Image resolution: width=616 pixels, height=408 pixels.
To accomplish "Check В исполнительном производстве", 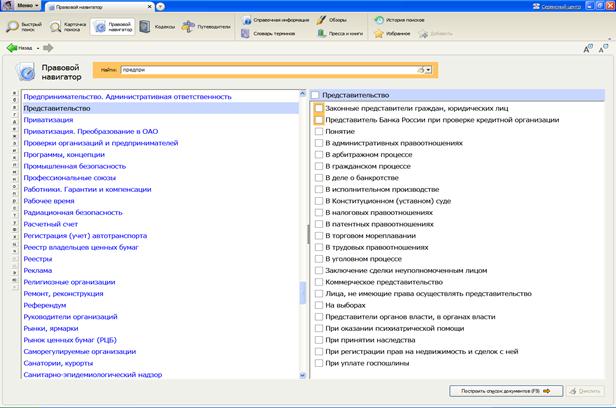I will (319, 189).
